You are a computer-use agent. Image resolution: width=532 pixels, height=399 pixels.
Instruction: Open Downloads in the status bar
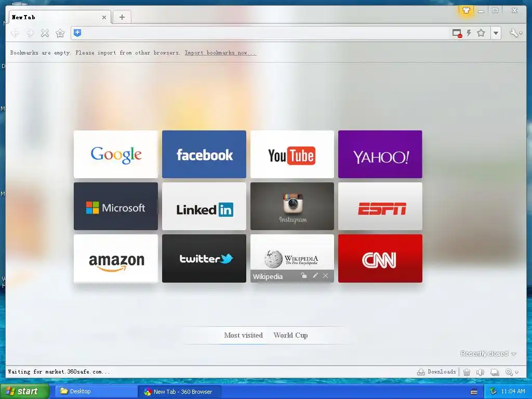pos(436,372)
